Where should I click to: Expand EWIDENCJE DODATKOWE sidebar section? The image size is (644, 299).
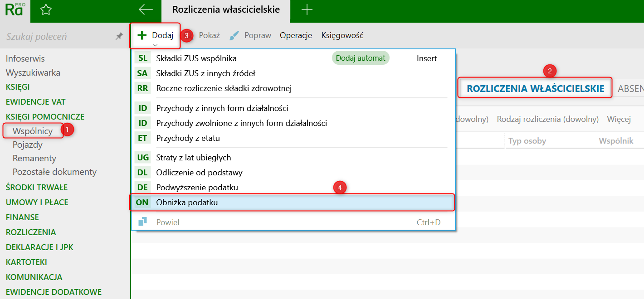point(54,292)
